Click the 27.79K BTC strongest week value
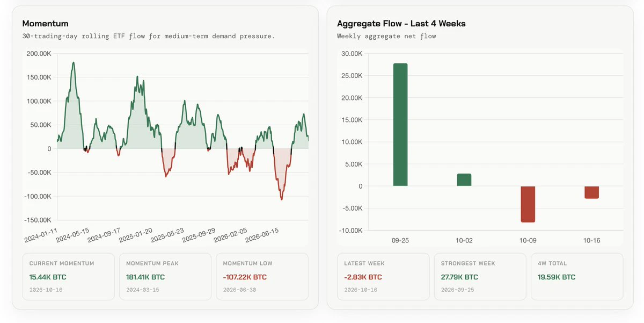The height and width of the screenshot is (323, 644). 459,277
